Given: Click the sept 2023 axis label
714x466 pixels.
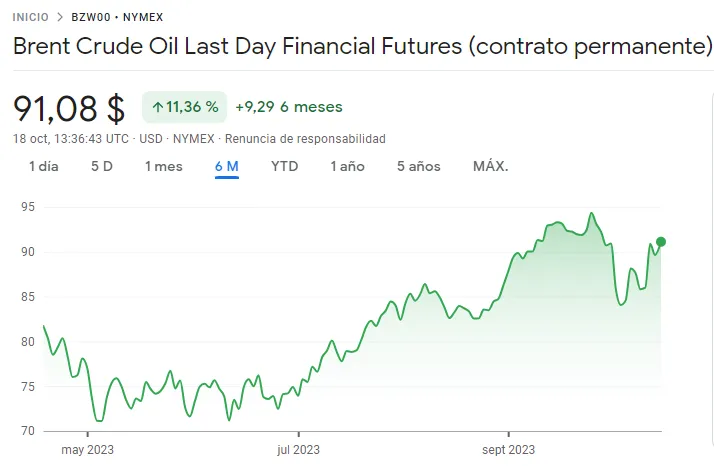Looking at the screenshot, I should [508, 449].
